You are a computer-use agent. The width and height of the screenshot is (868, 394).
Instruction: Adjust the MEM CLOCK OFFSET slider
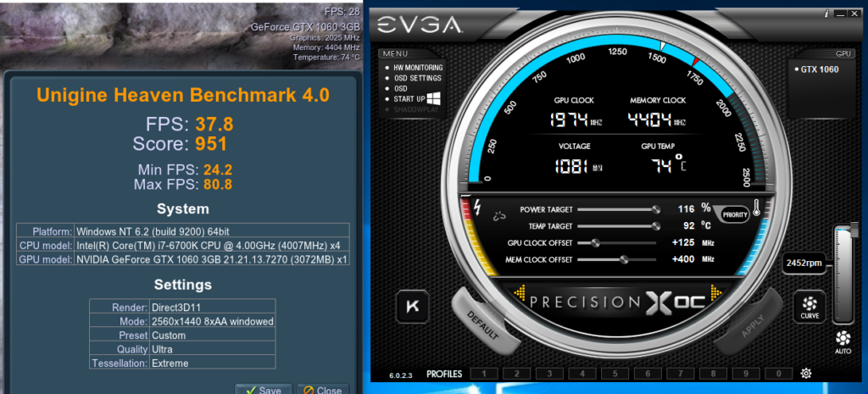tap(617, 259)
